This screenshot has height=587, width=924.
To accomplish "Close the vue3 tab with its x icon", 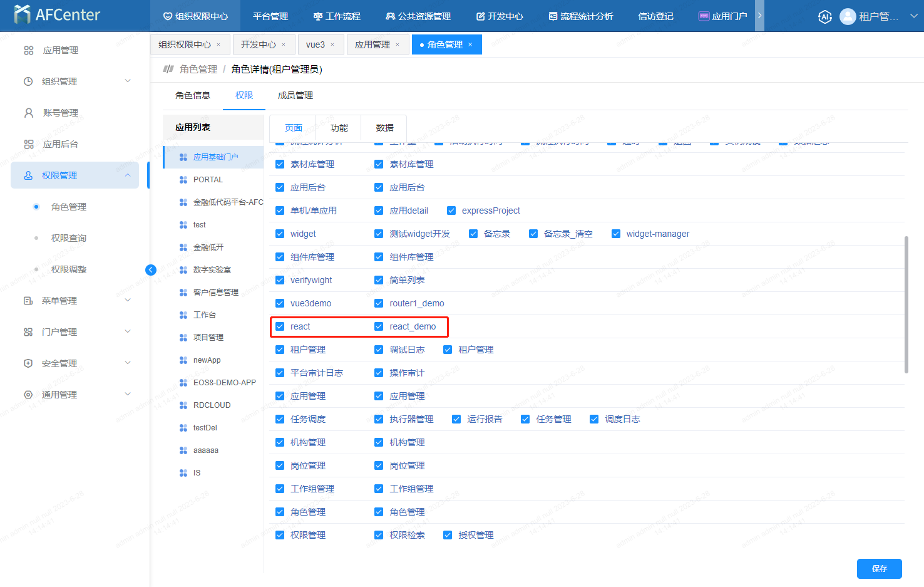I will point(332,44).
